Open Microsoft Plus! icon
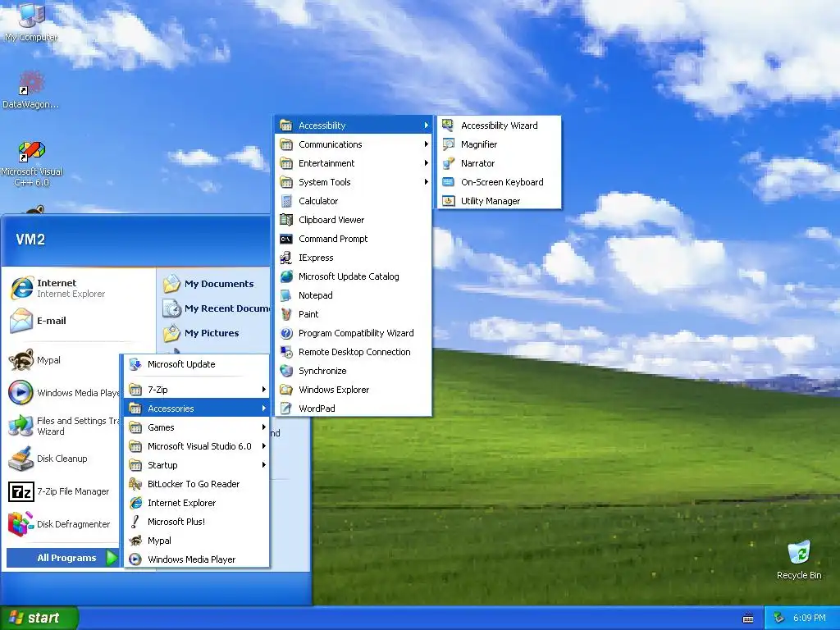 (x=135, y=522)
